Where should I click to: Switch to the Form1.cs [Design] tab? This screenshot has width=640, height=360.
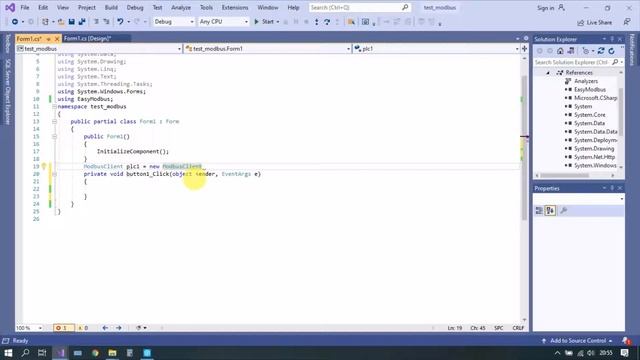87,38
